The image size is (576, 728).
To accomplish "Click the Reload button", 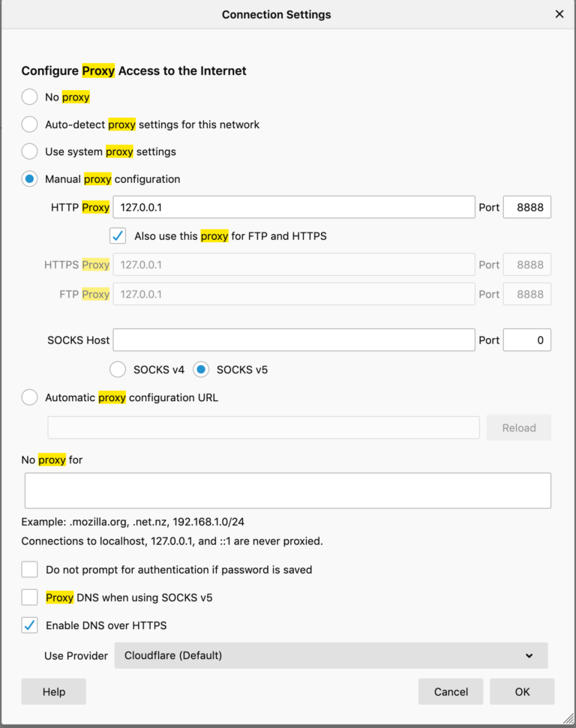I will pyautogui.click(x=518, y=427).
